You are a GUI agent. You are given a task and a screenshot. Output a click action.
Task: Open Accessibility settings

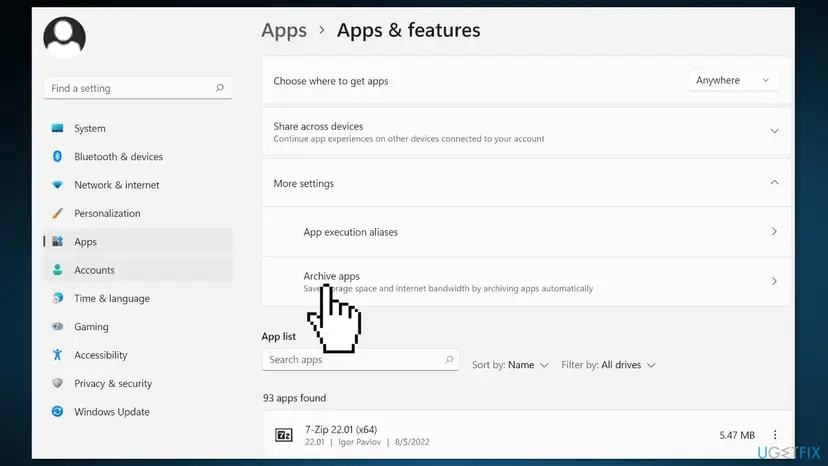[138, 355]
